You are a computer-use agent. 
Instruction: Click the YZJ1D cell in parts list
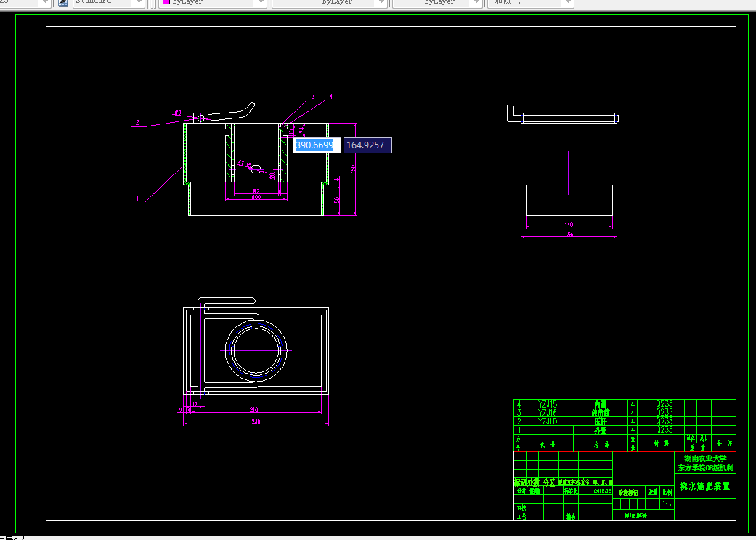[x=548, y=422]
